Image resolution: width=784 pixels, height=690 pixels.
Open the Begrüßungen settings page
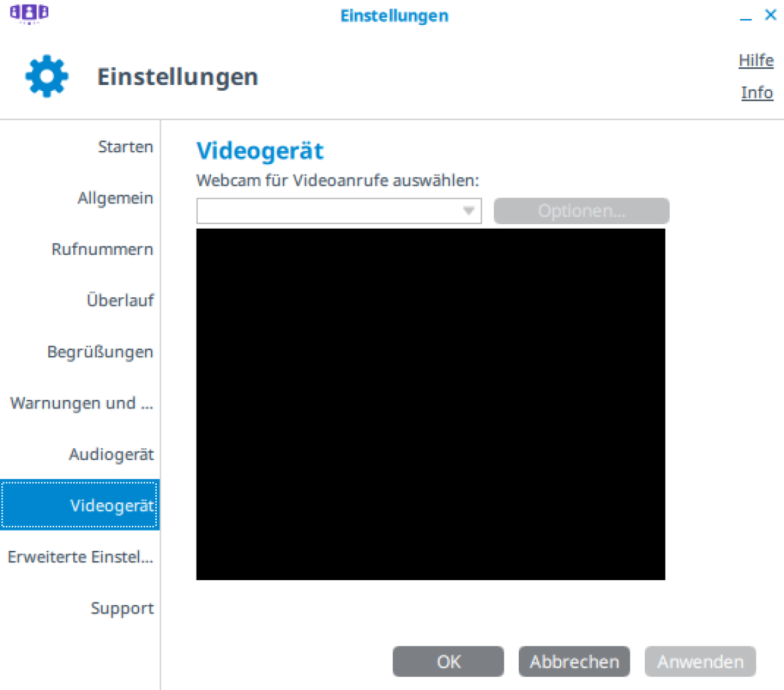pos(100,352)
